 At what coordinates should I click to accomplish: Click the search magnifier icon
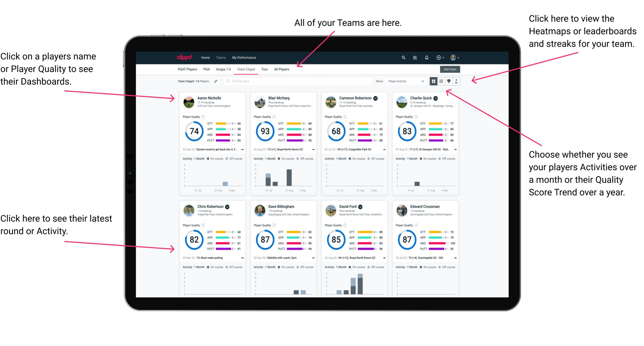402,57
